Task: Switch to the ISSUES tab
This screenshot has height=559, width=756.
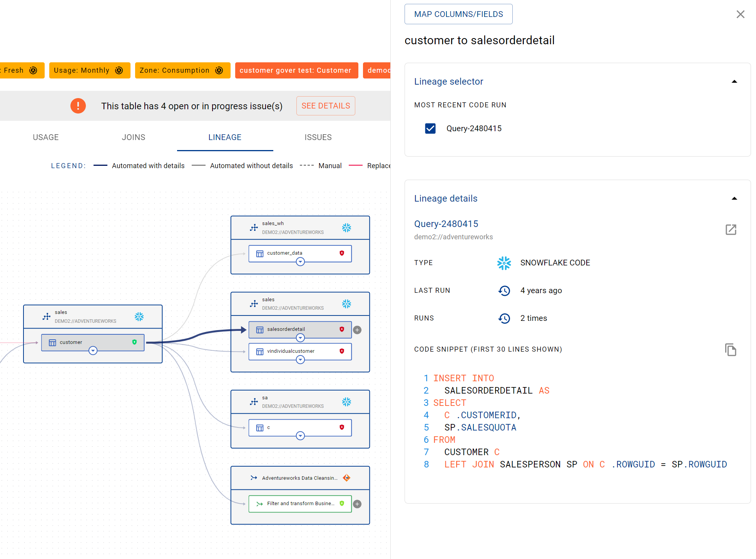Action: 318,137
